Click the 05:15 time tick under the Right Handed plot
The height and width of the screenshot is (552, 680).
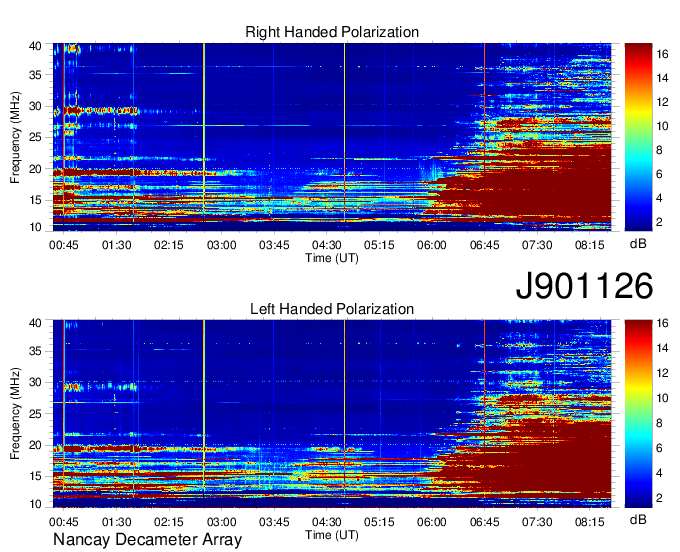379,245
